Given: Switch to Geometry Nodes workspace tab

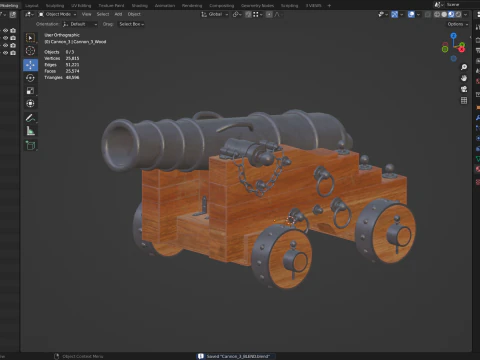Looking at the screenshot, I should [x=257, y=5].
